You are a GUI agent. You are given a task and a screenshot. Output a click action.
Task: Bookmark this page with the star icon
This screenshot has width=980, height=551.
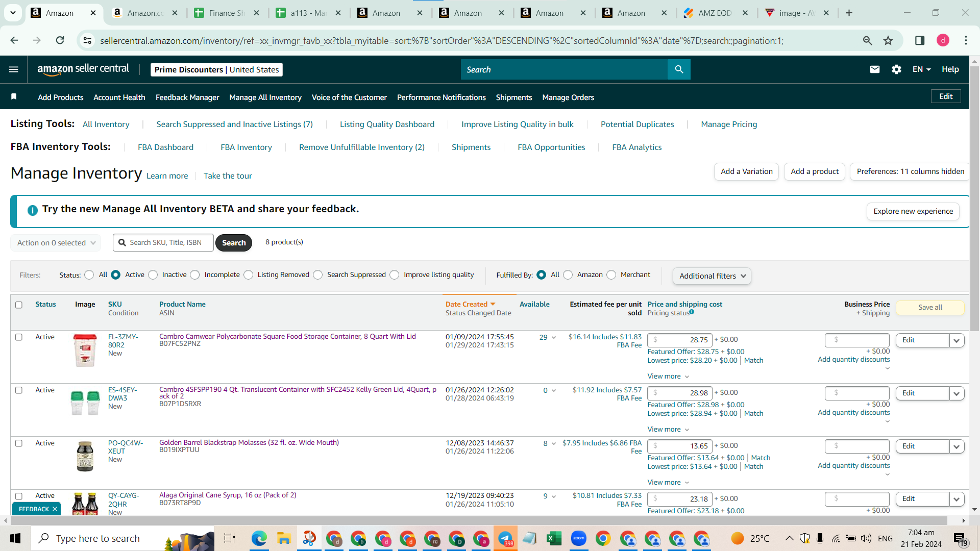[888, 40]
